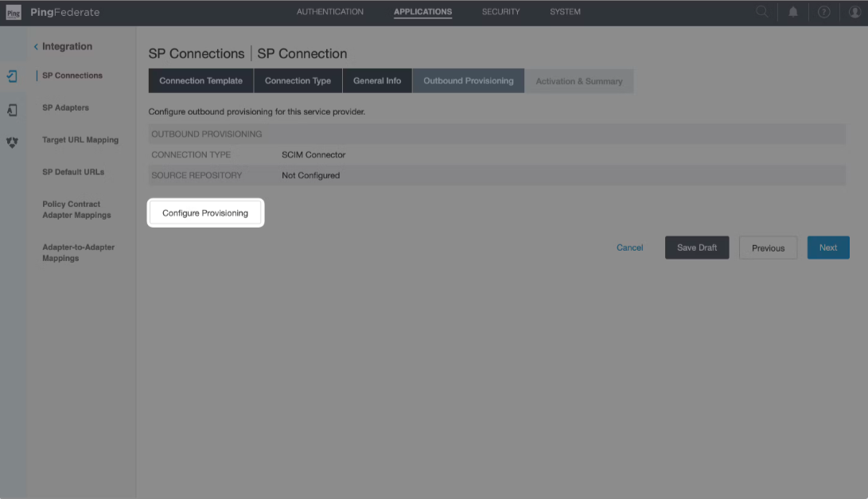Click the PingFederate product name
This screenshot has width=868, height=499.
point(64,12)
